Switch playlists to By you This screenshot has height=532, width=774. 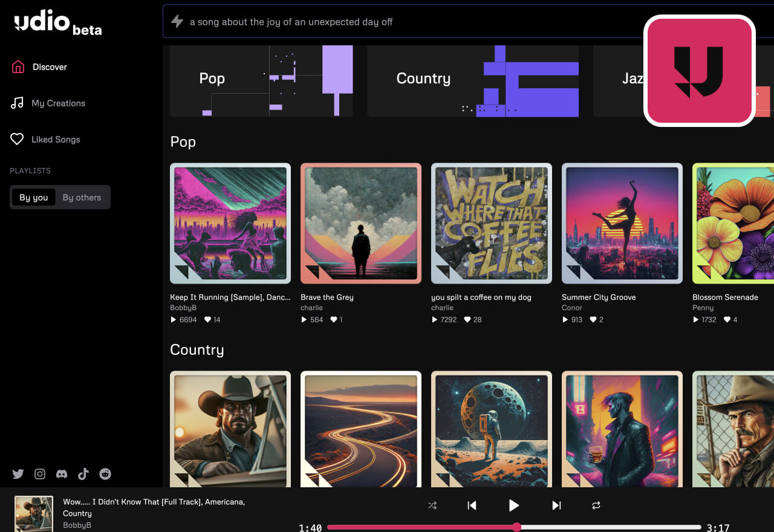[x=33, y=198]
